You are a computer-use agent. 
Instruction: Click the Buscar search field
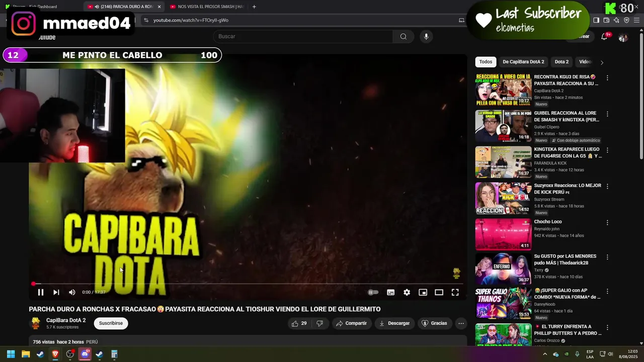(303, 36)
